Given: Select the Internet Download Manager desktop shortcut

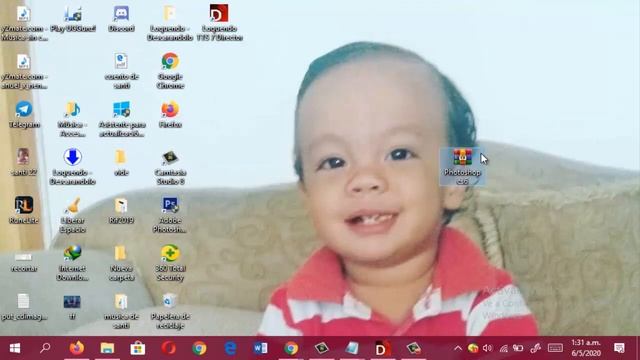Looking at the screenshot, I should (x=73, y=263).
